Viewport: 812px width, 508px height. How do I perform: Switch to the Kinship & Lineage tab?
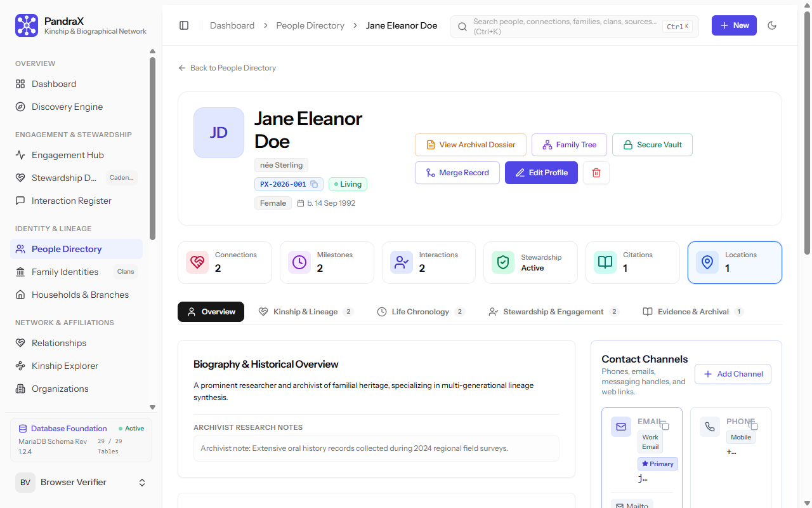pos(306,312)
